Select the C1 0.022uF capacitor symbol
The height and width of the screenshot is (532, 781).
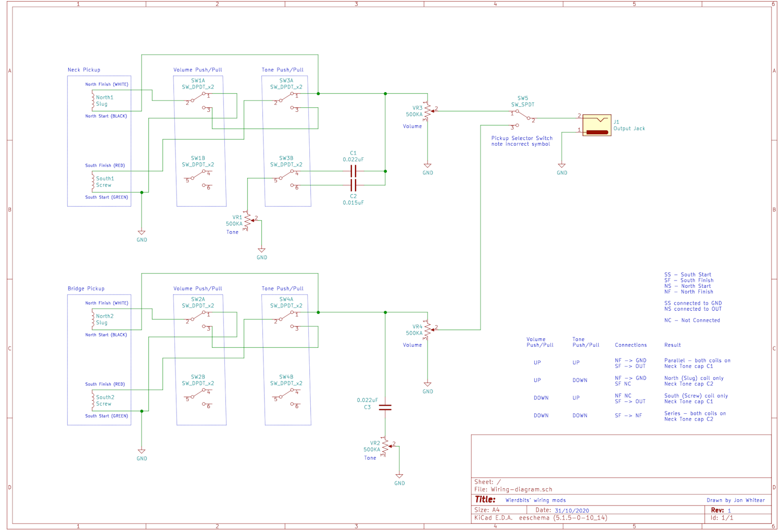pyautogui.click(x=354, y=171)
